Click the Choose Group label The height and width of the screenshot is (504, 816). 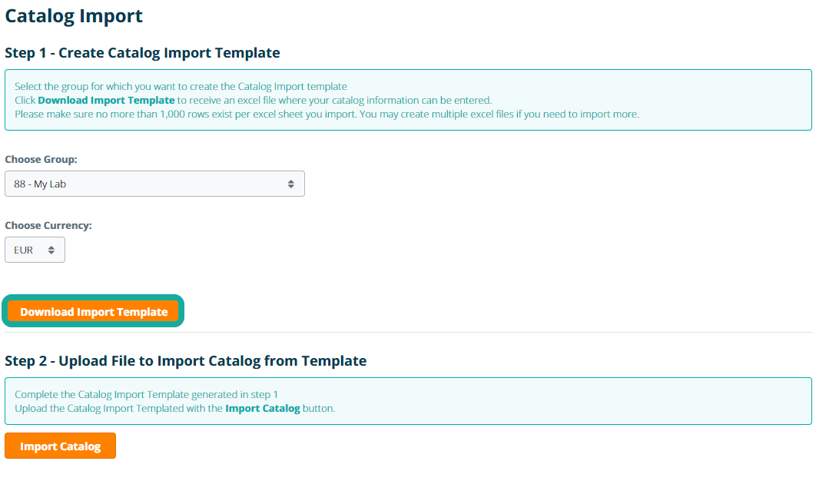(x=41, y=160)
